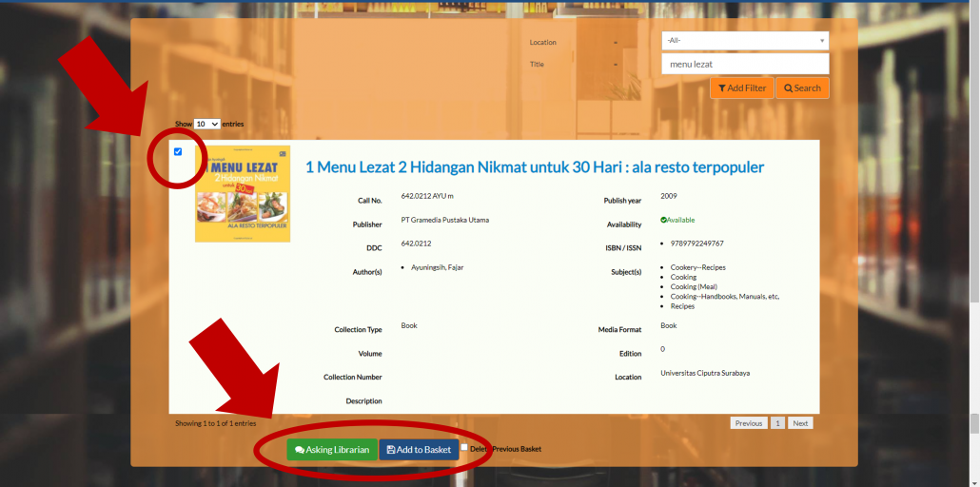This screenshot has height=487, width=980.
Task: Open the "1 Menu Lezat 2 Hidangan Nikmat" title link
Action: pyautogui.click(x=534, y=167)
